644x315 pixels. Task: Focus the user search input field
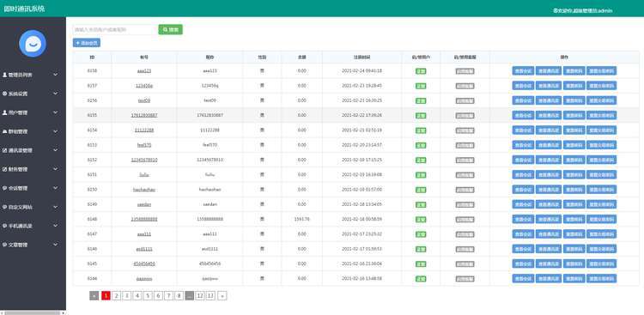coord(115,29)
